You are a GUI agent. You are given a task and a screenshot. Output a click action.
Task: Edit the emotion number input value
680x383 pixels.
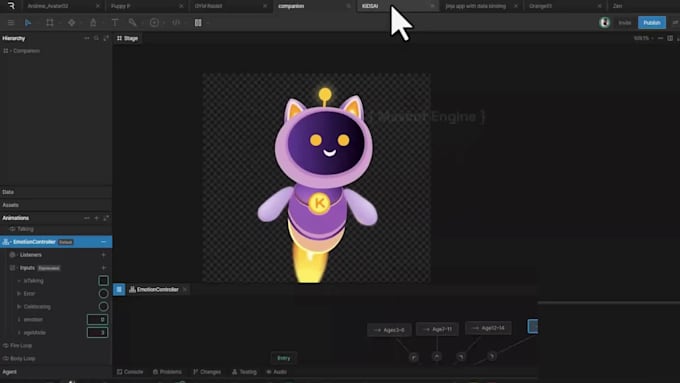pos(98,320)
